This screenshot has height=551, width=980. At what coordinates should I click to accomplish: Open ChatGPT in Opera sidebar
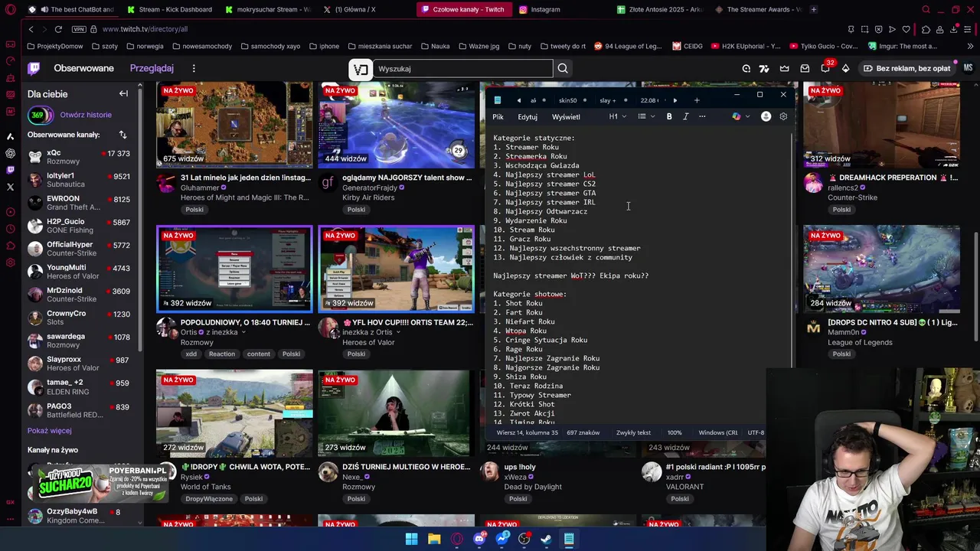coord(10,153)
